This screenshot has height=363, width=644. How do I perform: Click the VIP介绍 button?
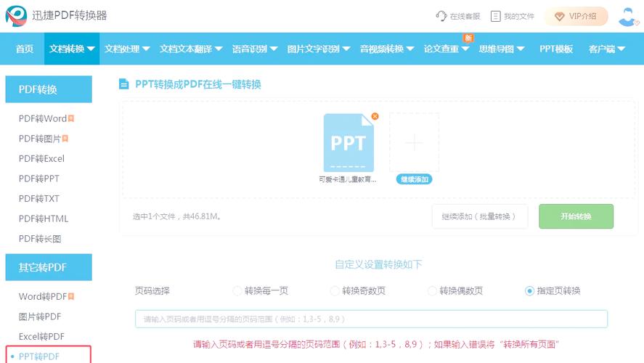click(x=576, y=17)
